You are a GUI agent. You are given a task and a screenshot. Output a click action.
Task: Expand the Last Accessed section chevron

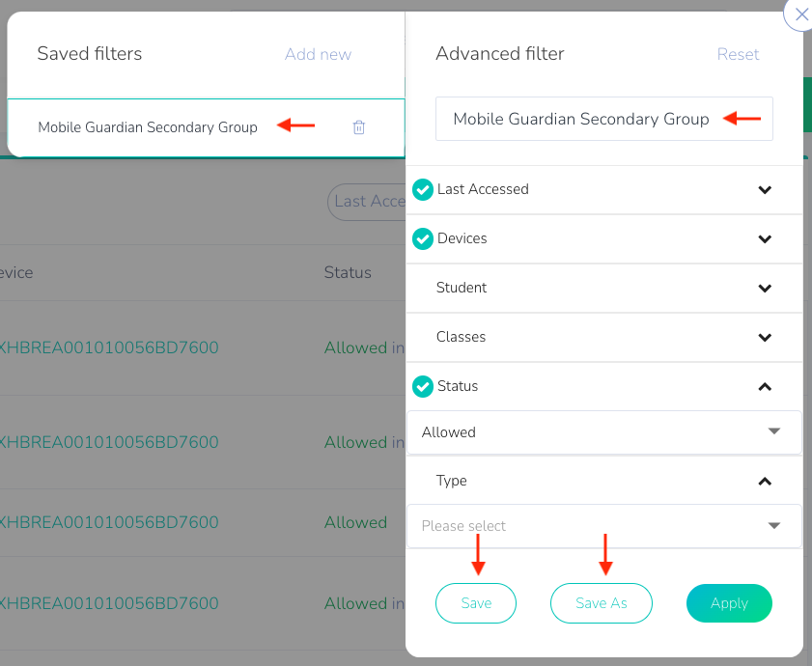[x=765, y=189]
